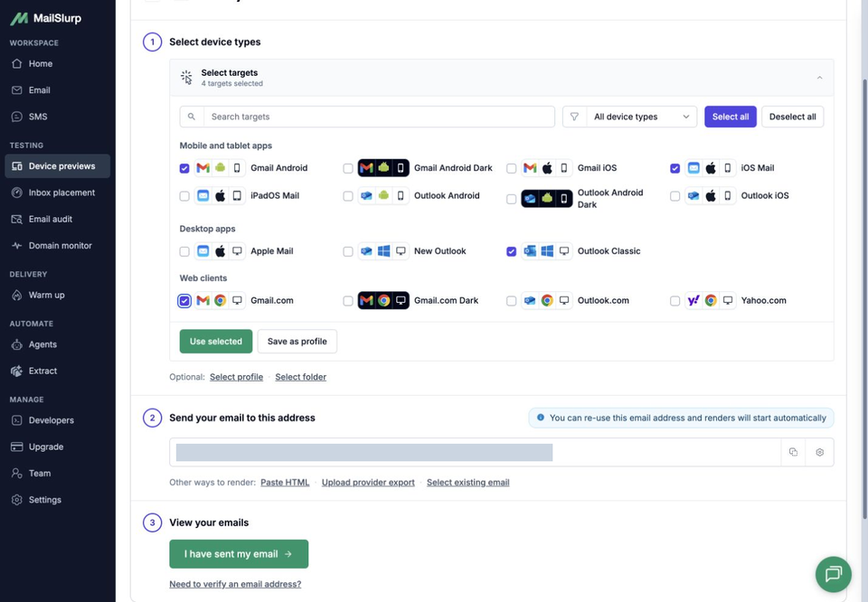Open address settings gear icon
This screenshot has width=868, height=602.
coord(820,452)
